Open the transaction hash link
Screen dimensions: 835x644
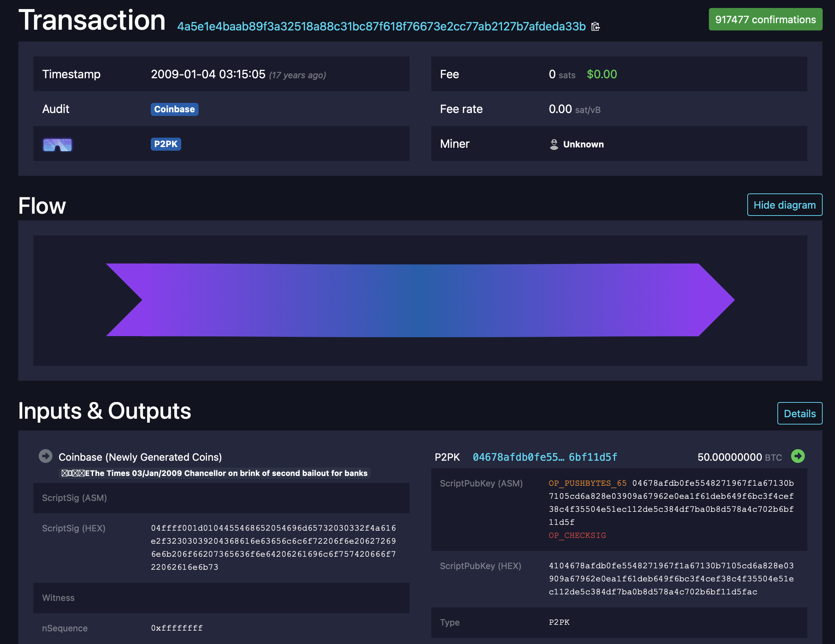(x=381, y=26)
